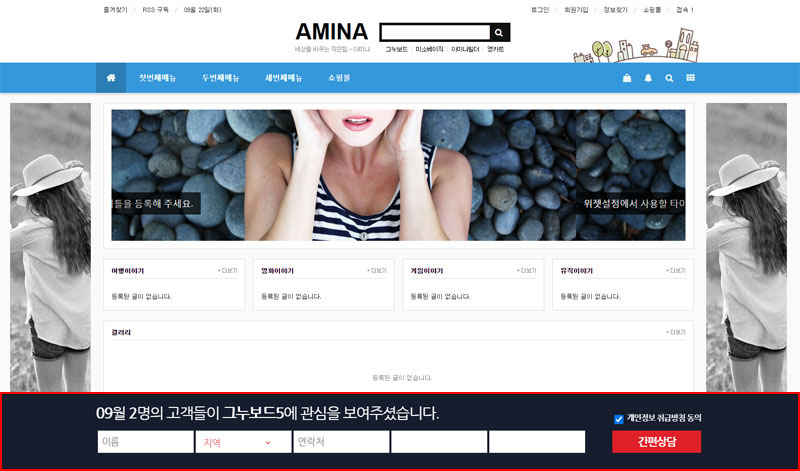The width and height of the screenshot is (800, 471).
Task: Expand 여행이야기 with its 더보기 link
Action: coord(227,271)
